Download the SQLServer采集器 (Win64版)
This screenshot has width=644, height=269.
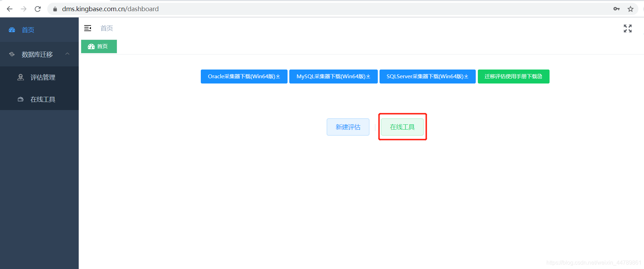[x=427, y=77]
